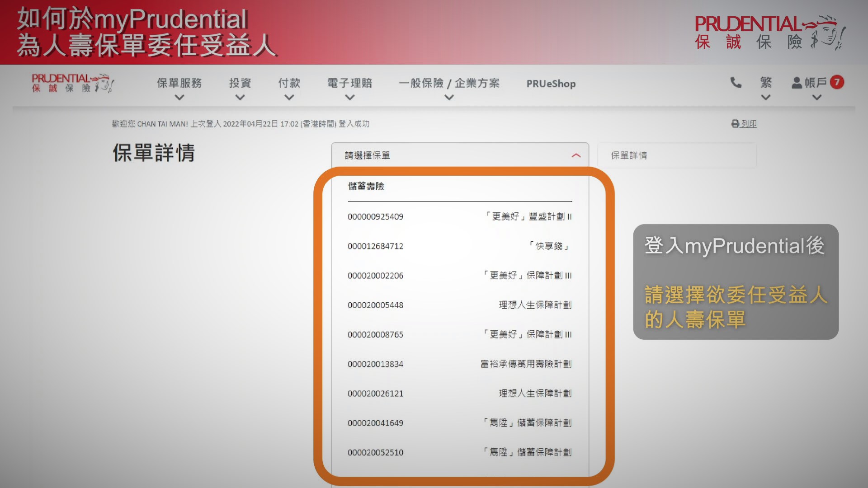Select policy 000020041649

(x=460, y=423)
